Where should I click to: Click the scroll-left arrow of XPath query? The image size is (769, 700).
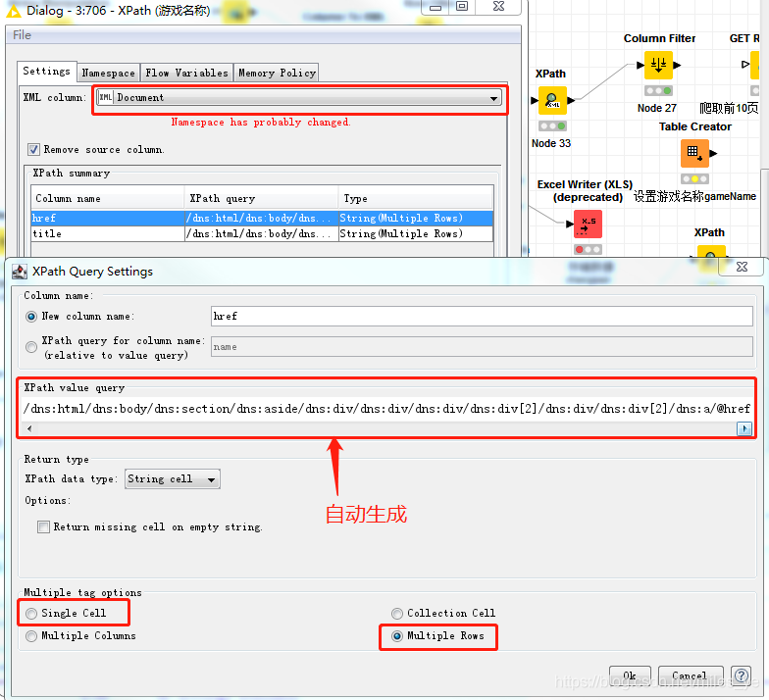pyautogui.click(x=29, y=428)
